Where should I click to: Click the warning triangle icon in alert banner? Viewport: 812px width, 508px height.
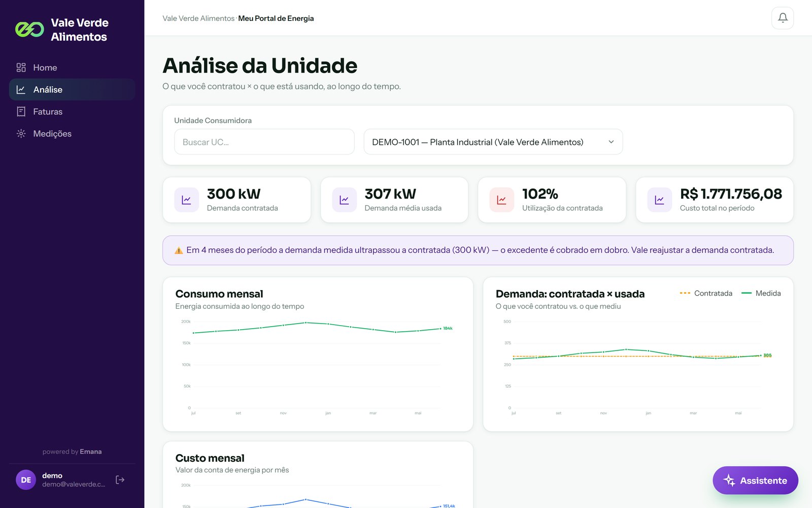pos(179,250)
